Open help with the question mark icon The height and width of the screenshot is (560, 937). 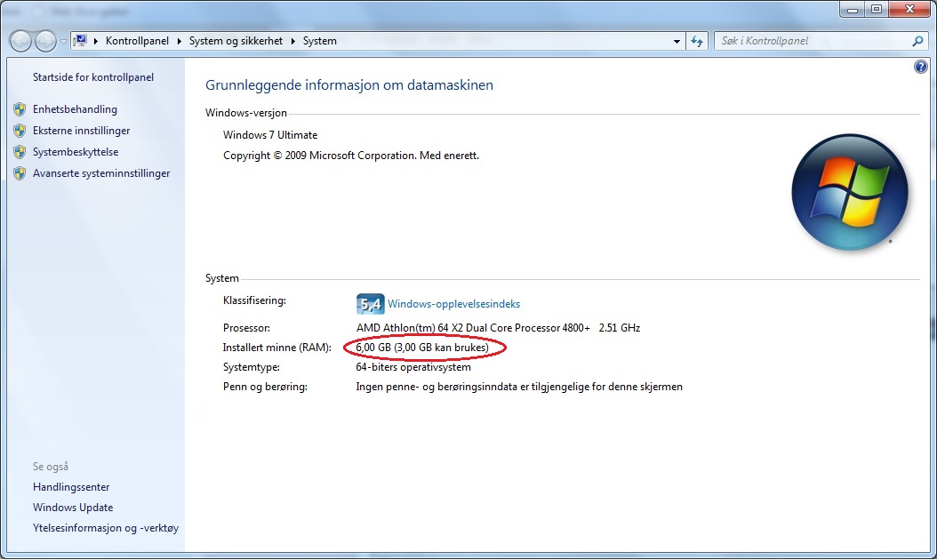[x=921, y=67]
